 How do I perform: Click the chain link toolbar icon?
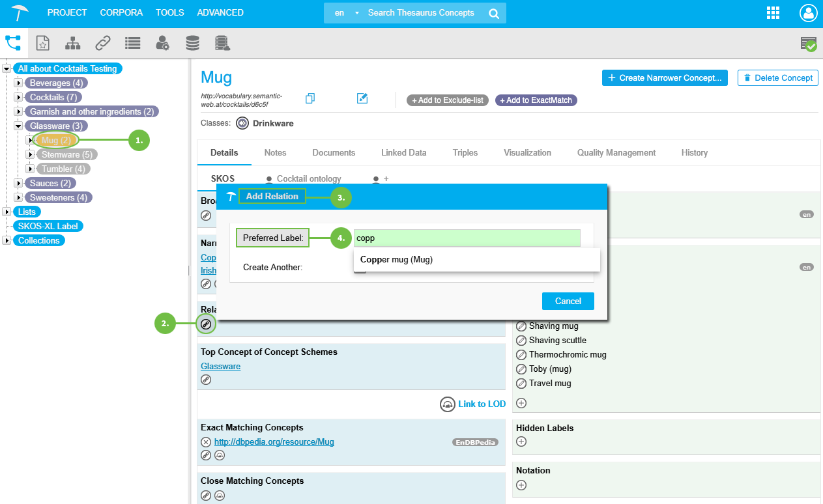pyautogui.click(x=102, y=43)
